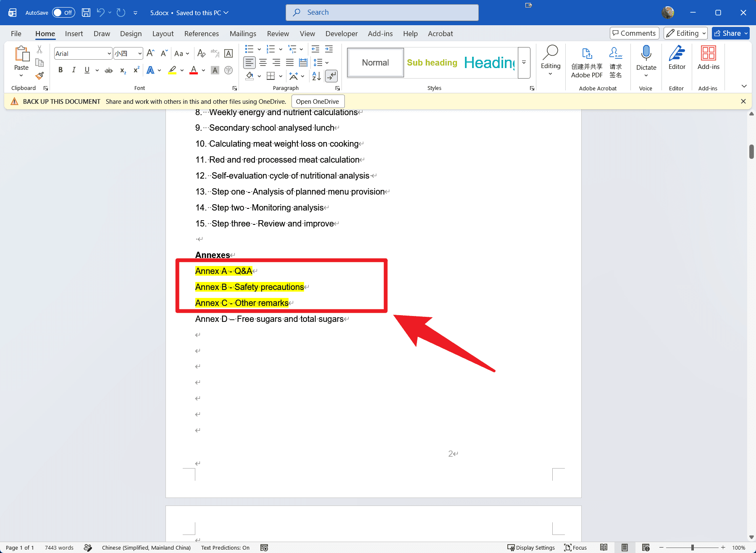This screenshot has height=553, width=756.
Task: Expand Underline style dropdown arrow
Action: (97, 70)
